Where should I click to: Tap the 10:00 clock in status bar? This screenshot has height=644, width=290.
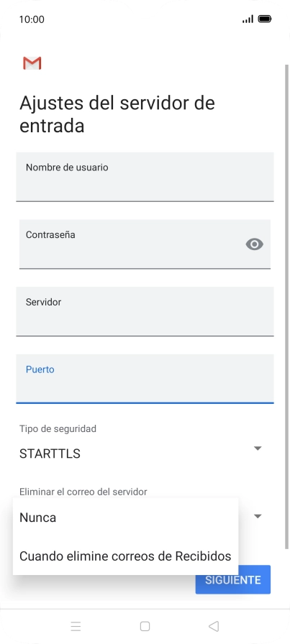click(32, 19)
